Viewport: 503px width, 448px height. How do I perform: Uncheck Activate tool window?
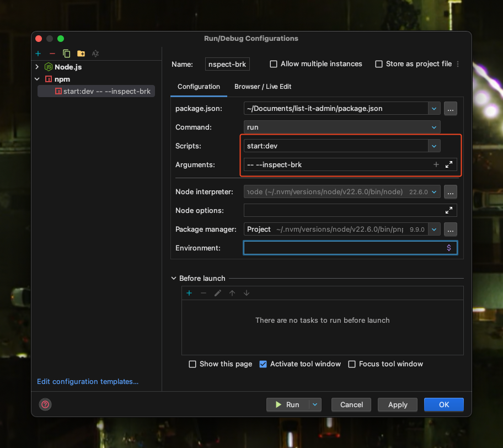[x=263, y=364]
